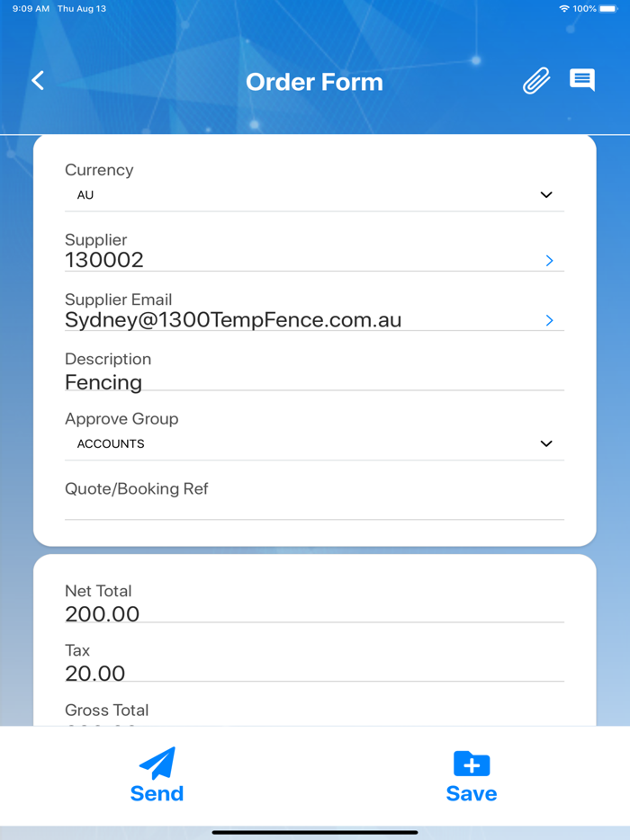
Task: Tap the battery status icon
Action: (609, 9)
